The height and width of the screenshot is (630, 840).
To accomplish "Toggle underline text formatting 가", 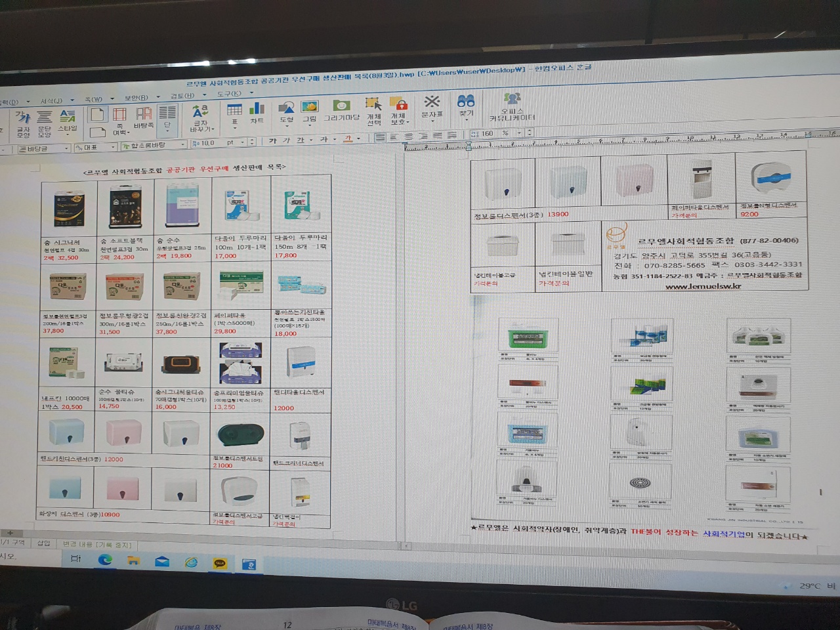I will pos(300,140).
